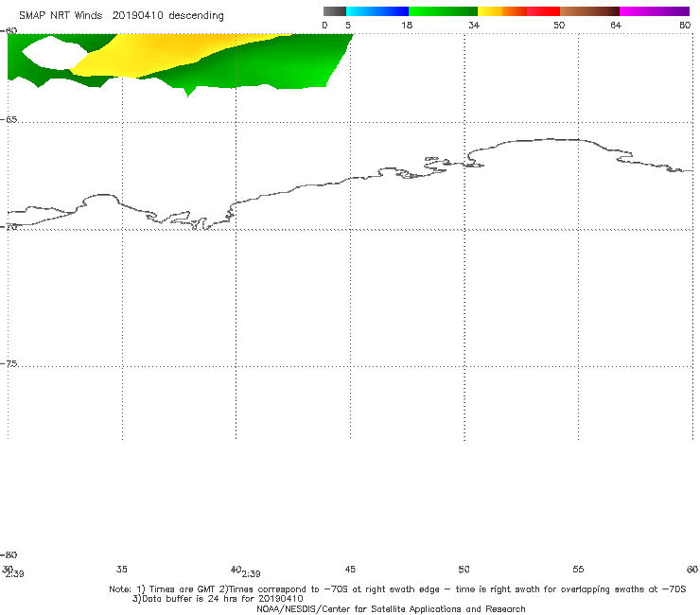Click the color bar tick label "64"
700x615 pixels.
(616, 26)
